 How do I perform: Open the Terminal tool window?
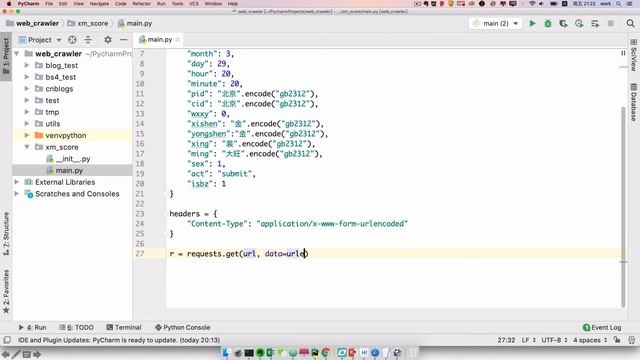point(124,327)
